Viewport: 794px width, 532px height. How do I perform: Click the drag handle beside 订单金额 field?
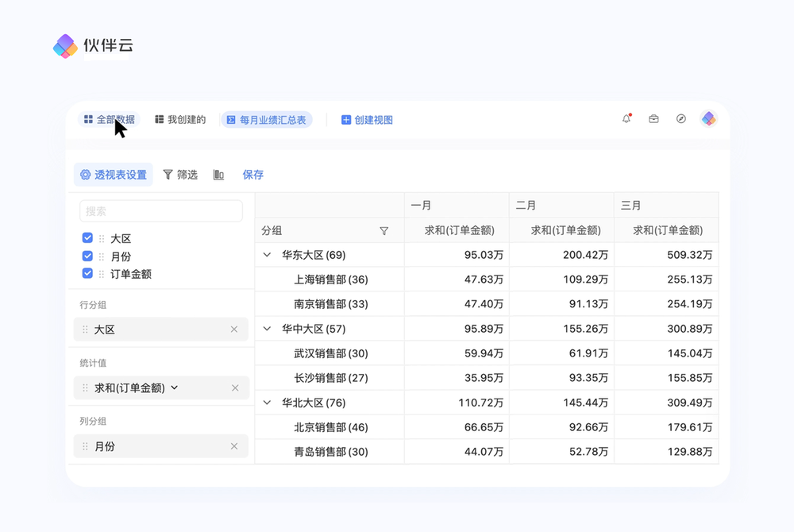[x=102, y=274]
